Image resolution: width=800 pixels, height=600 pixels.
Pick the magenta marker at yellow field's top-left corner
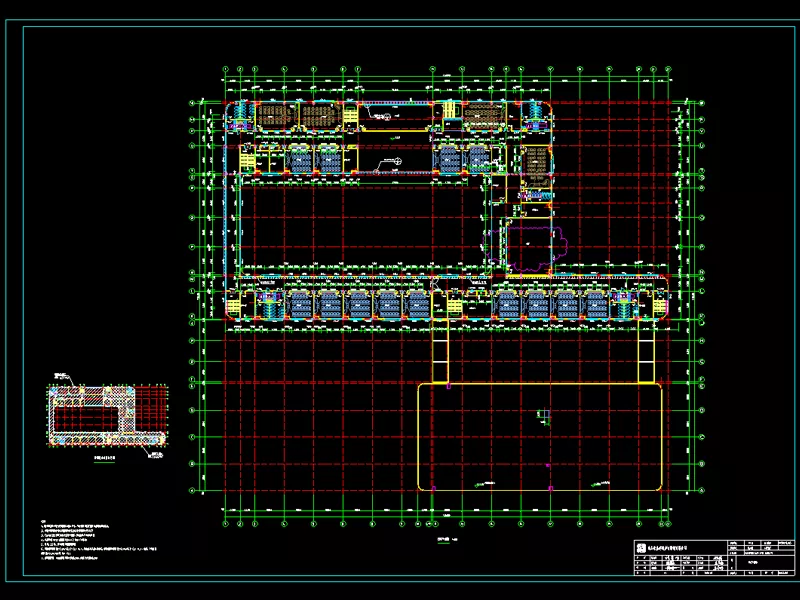[x=449, y=385]
